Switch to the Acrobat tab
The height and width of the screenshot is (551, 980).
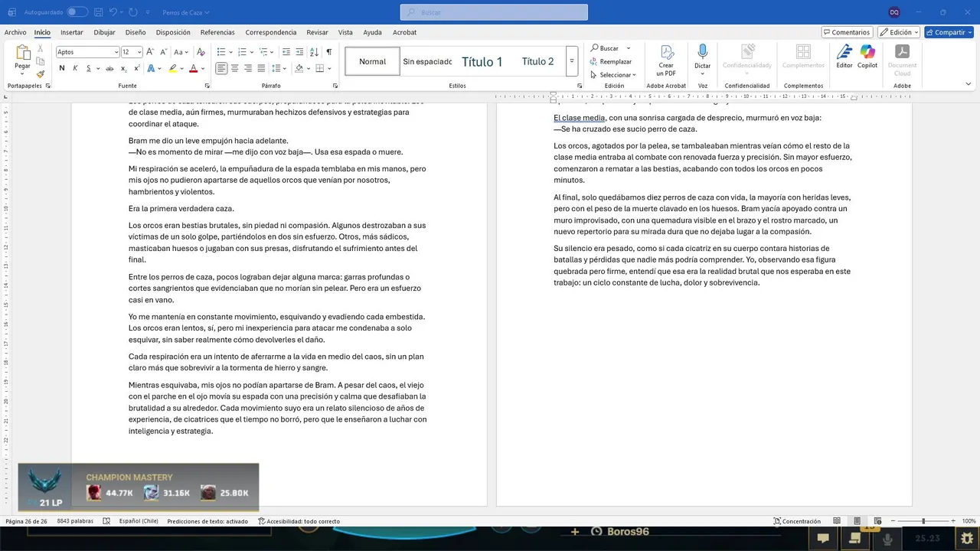point(404,32)
